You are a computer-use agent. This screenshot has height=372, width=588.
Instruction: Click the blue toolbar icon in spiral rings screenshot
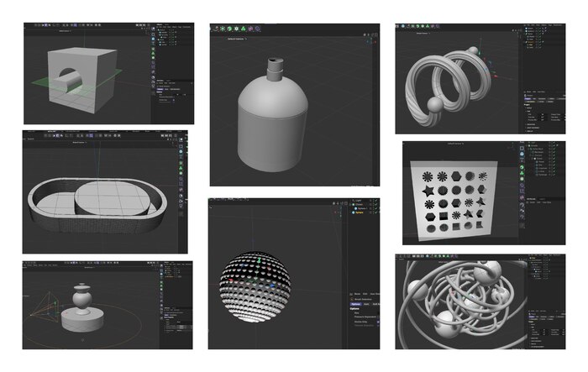[403, 26]
